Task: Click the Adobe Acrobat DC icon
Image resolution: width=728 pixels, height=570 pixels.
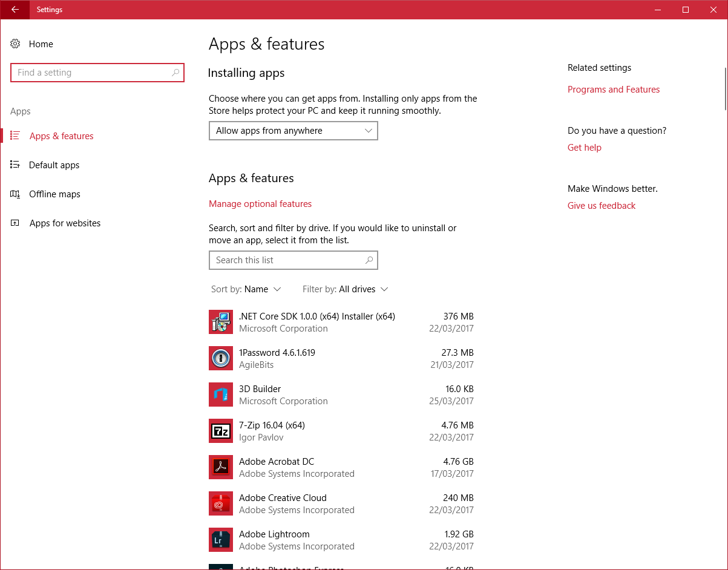Action: point(221,467)
